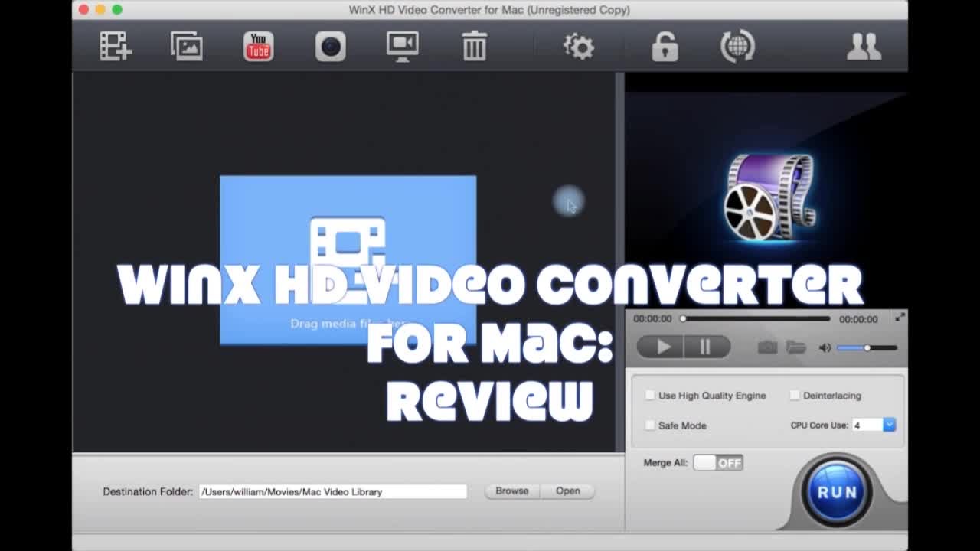Click the green macOS zoom window button

(116, 9)
